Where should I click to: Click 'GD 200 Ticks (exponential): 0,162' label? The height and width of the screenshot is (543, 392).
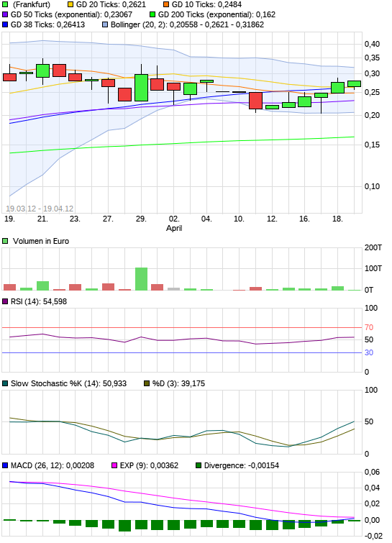[x=216, y=15]
